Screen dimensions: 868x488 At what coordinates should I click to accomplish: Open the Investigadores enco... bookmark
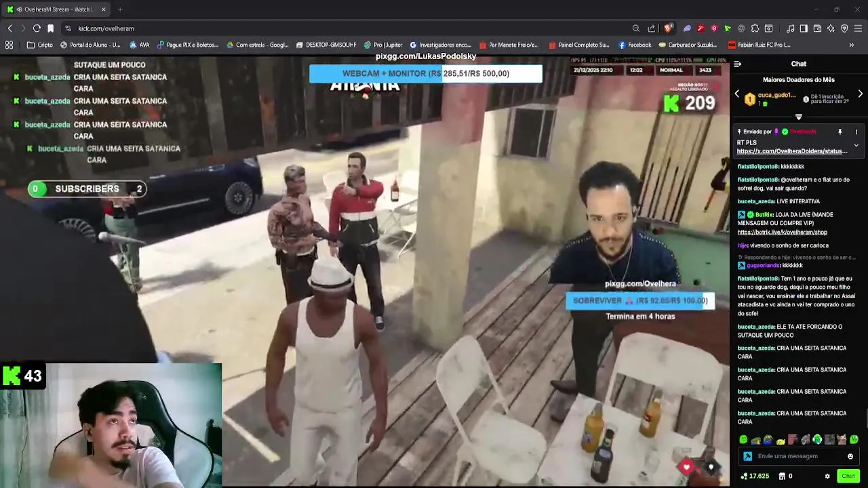tap(441, 45)
